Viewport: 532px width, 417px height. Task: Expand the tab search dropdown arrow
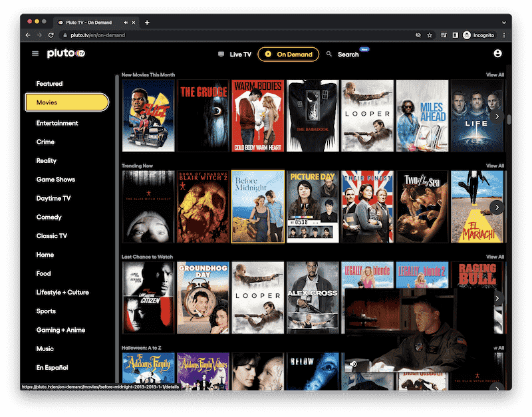coord(504,23)
